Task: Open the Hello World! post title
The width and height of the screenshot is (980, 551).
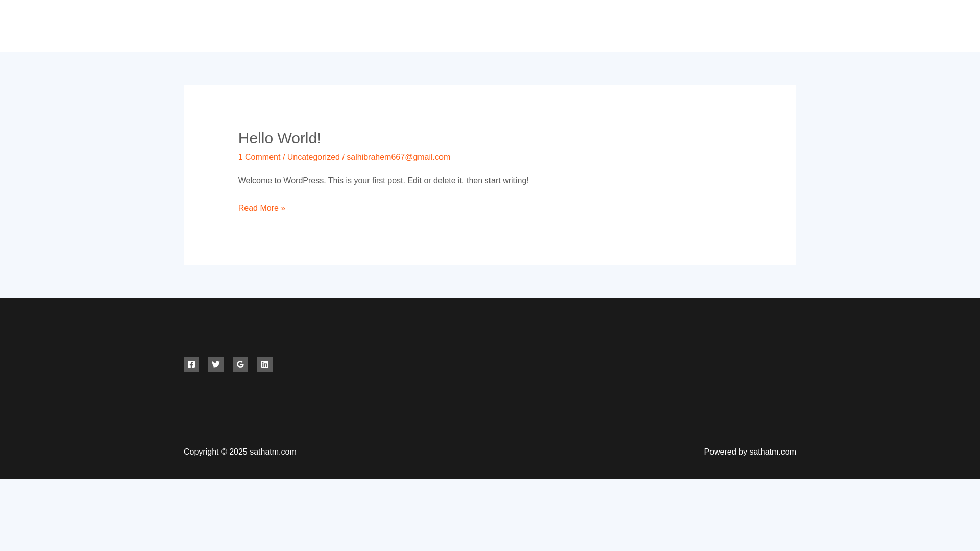Action: click(280, 138)
